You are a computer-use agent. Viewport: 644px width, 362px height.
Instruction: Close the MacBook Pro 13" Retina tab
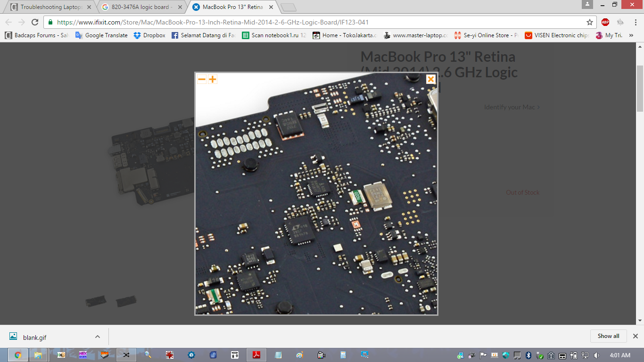coord(270,7)
